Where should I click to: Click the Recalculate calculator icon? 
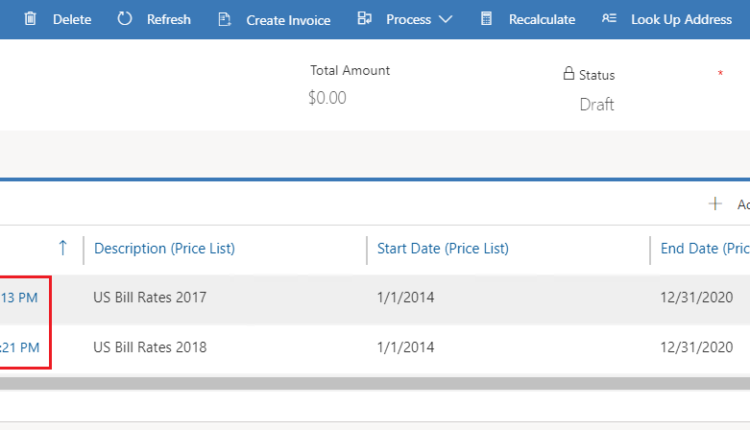(x=486, y=19)
